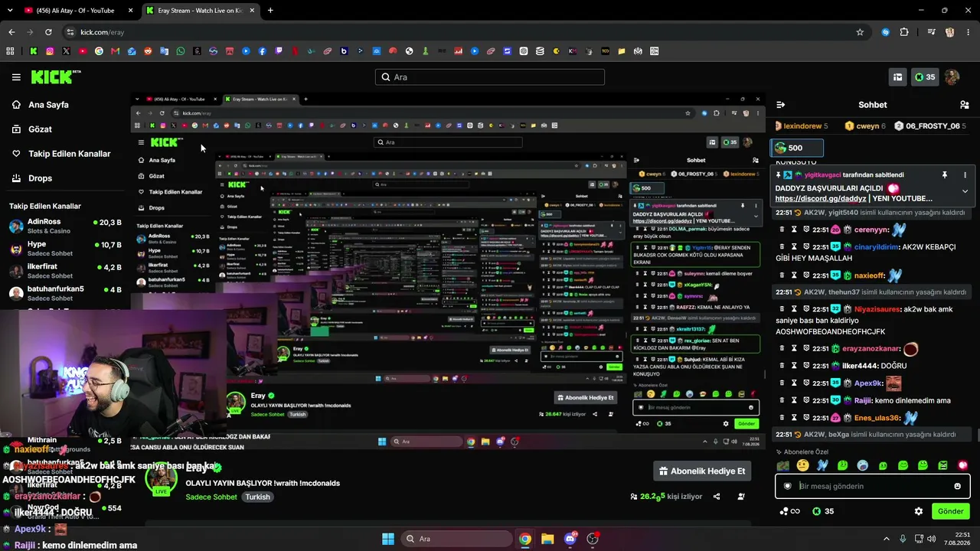This screenshot has height=551, width=980.
Task: Delete cerenyyn's chat message
Action: point(782,230)
